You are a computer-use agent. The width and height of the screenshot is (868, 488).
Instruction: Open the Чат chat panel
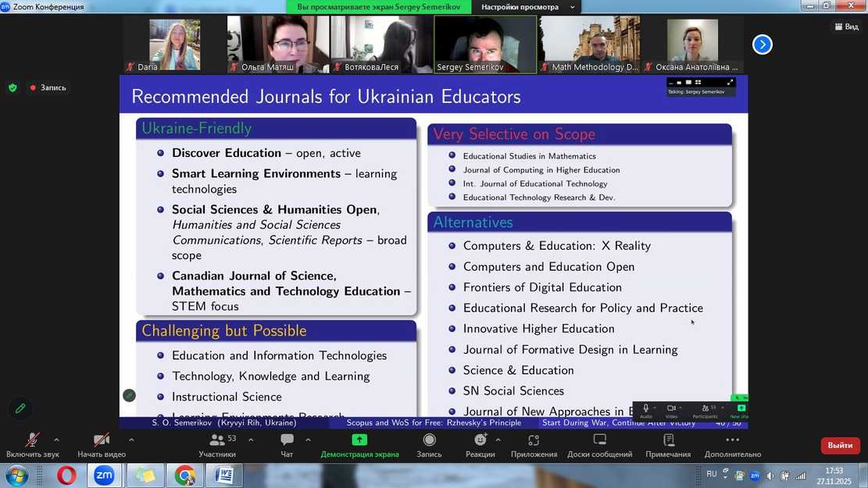[x=287, y=441]
